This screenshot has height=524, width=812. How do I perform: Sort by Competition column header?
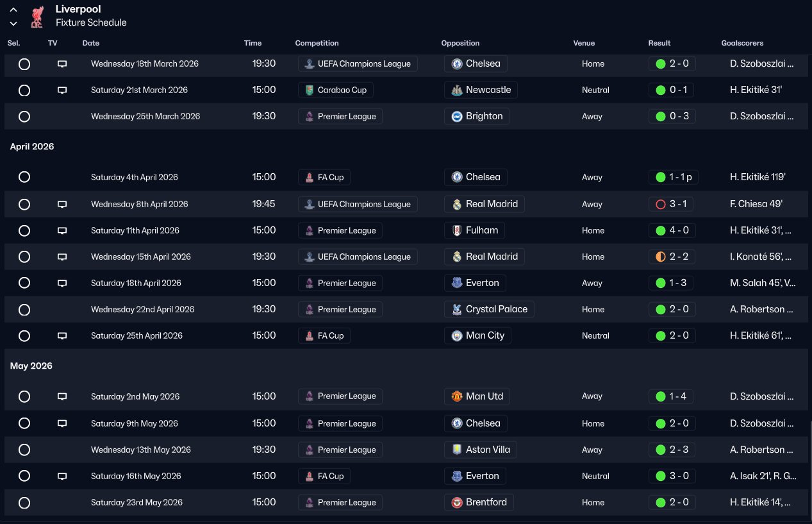click(x=317, y=43)
